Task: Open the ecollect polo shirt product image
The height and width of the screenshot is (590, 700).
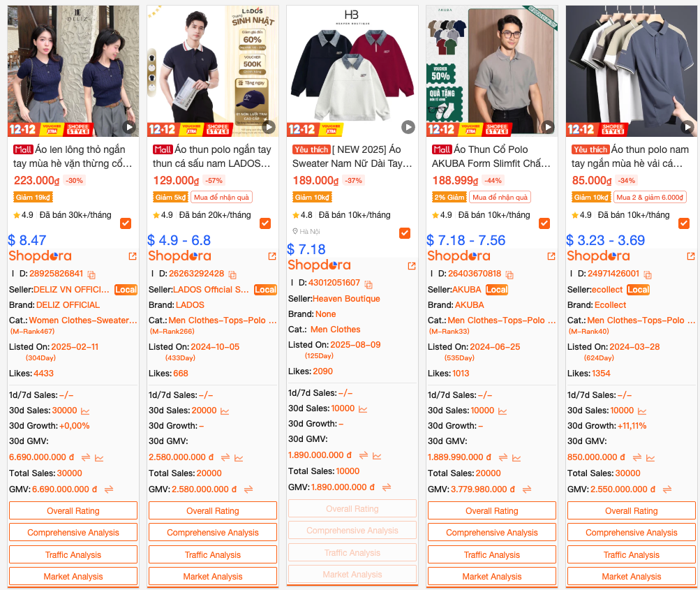Action: [631, 71]
